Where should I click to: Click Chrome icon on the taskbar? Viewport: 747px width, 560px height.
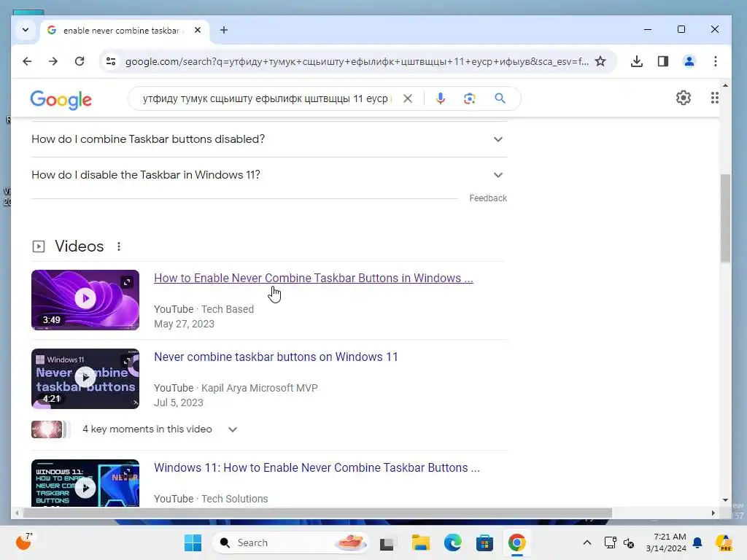517,542
